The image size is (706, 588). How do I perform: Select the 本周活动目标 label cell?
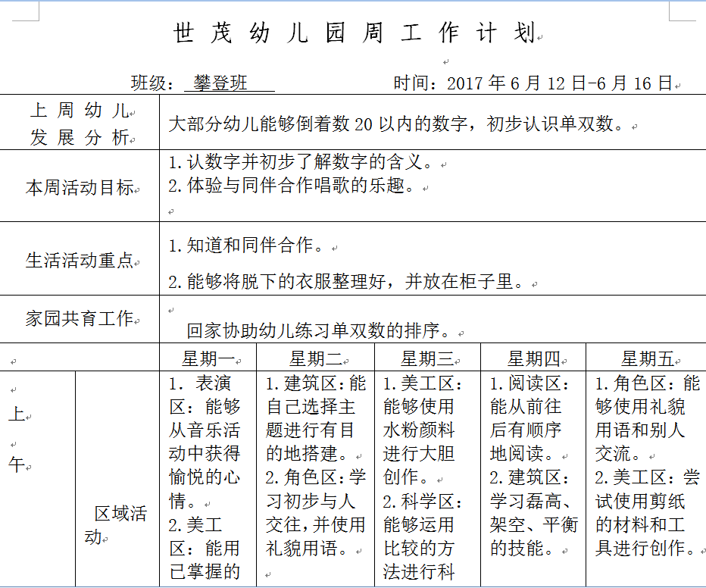pyautogui.click(x=80, y=188)
